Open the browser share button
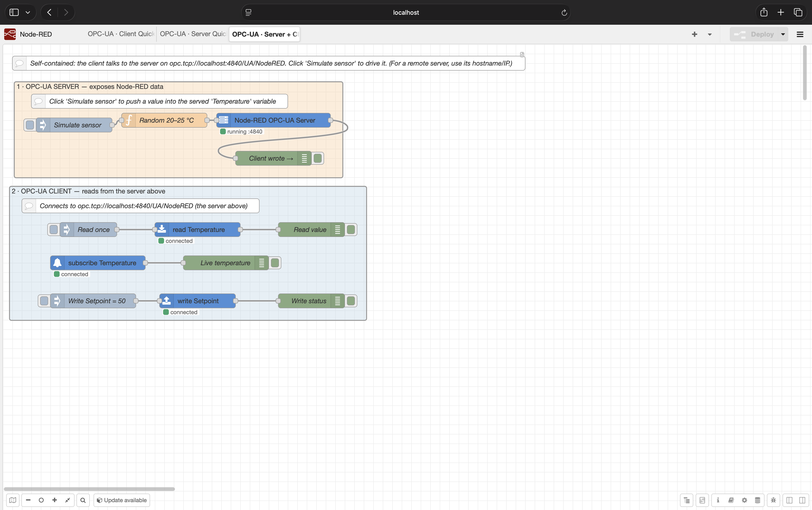812x510 pixels. click(764, 13)
